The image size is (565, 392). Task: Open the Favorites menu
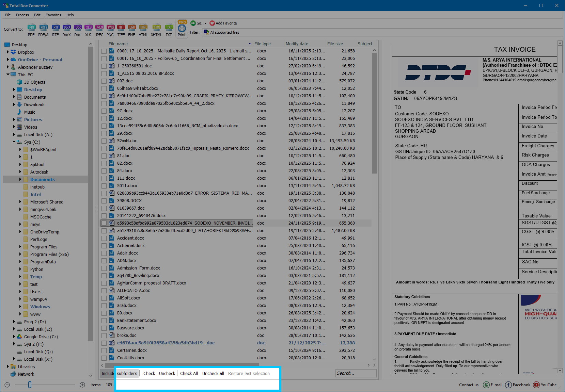click(x=53, y=15)
